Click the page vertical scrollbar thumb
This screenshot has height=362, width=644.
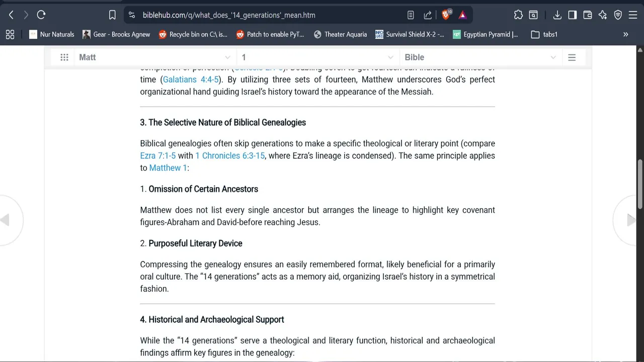click(640, 184)
